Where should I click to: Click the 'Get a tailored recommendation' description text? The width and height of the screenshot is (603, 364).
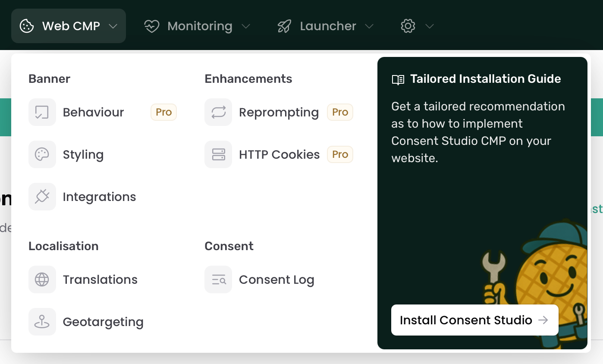click(478, 132)
